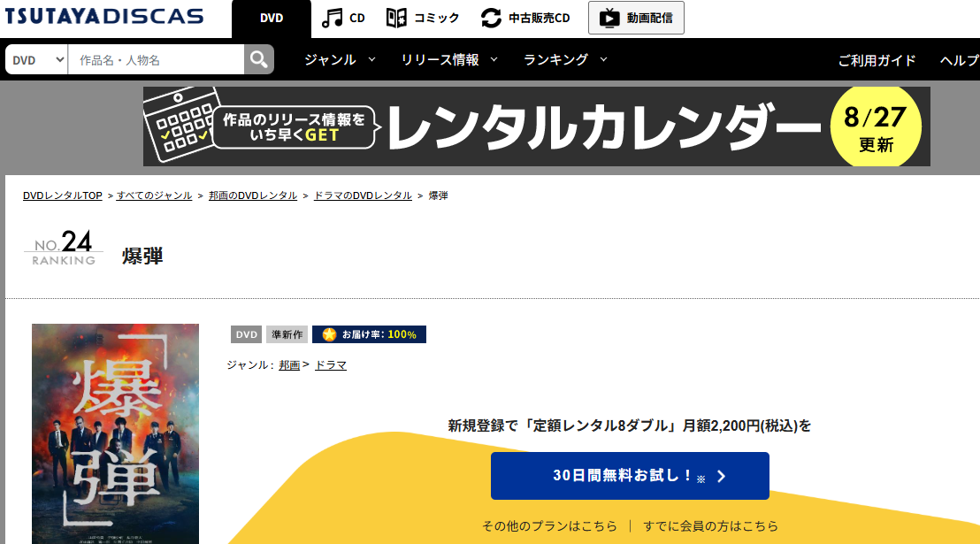Click 8/27 更新 yellow circle on banner
The width and height of the screenshot is (980, 544).
coord(876,126)
